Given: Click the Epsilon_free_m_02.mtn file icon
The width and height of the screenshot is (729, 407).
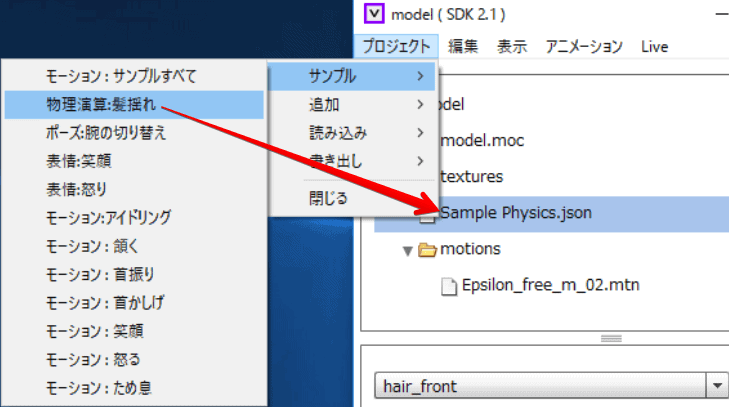Looking at the screenshot, I should (450, 285).
